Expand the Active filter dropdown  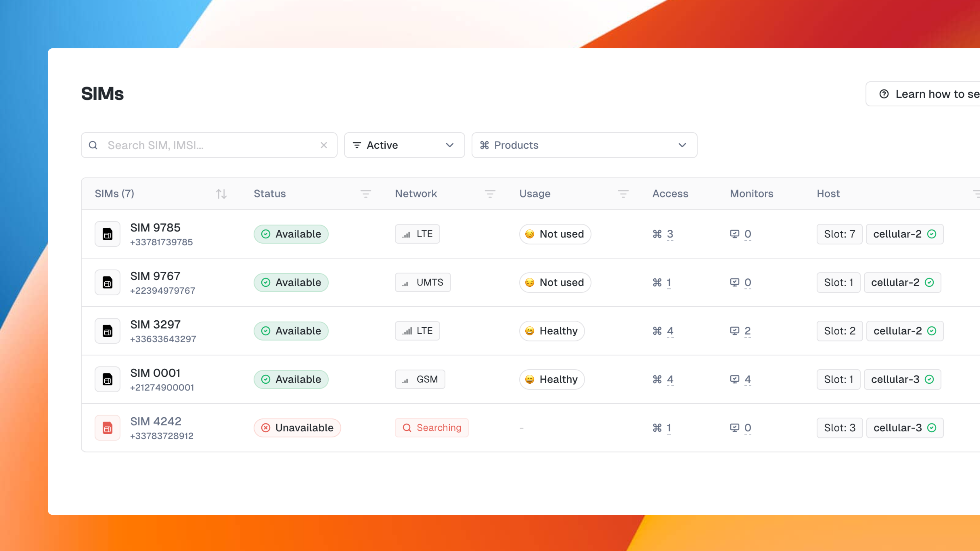[x=404, y=145]
